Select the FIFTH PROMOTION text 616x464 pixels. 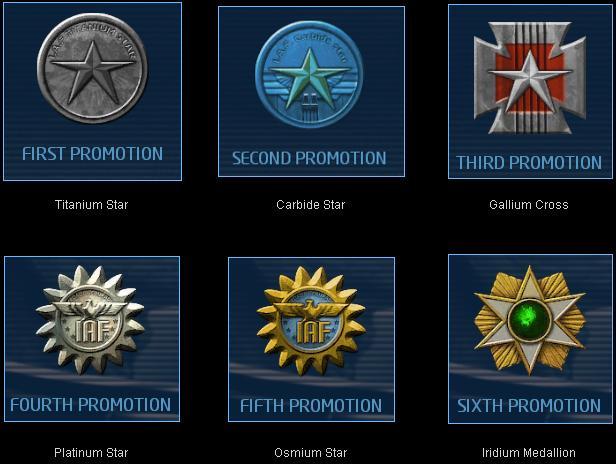tap(311, 405)
